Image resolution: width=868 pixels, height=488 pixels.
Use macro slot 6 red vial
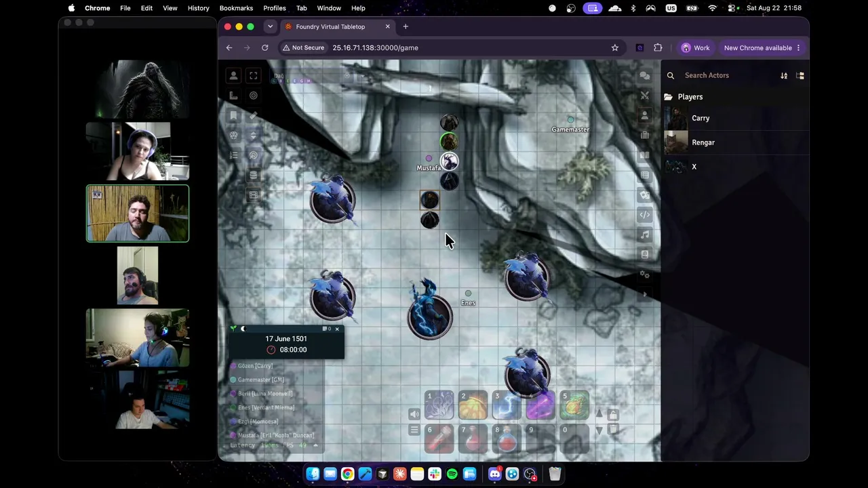point(439,439)
